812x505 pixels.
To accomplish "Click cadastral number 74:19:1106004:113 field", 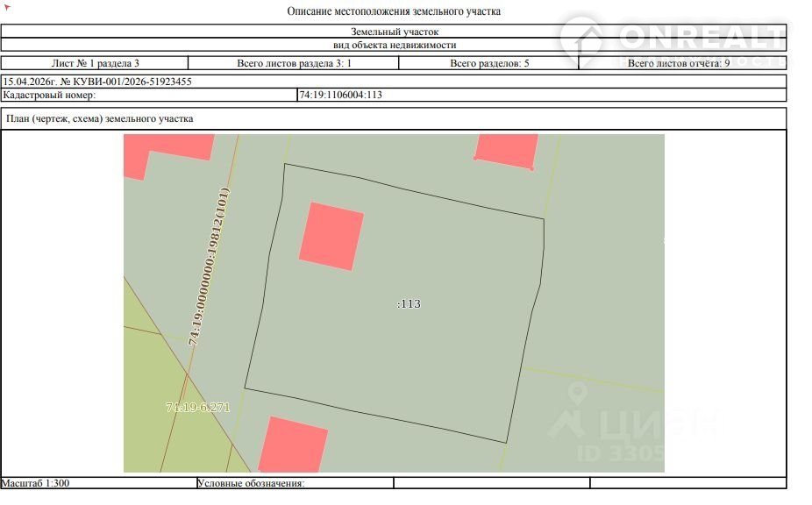I will tap(542, 95).
